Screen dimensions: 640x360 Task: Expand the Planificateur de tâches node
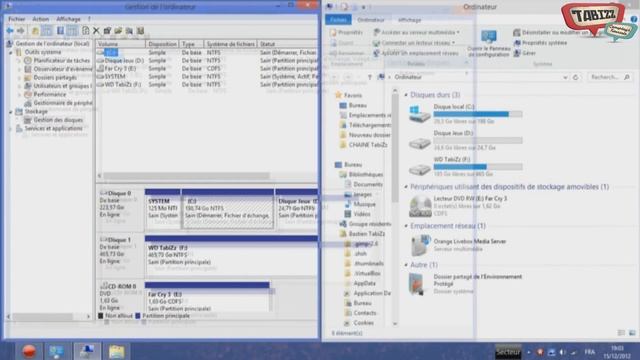coord(19,61)
